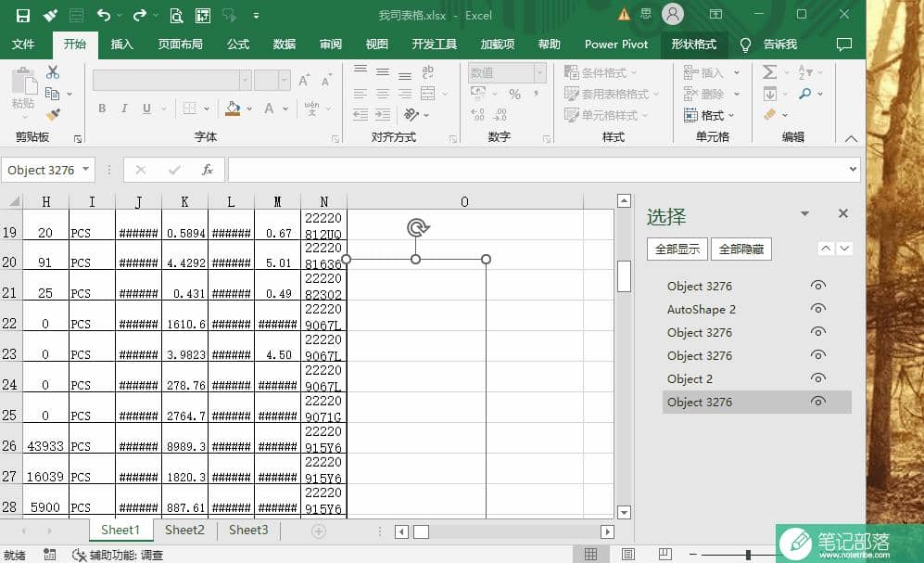Toggle visibility of Object 2 via eye icon
924x563 pixels.
[x=818, y=378]
